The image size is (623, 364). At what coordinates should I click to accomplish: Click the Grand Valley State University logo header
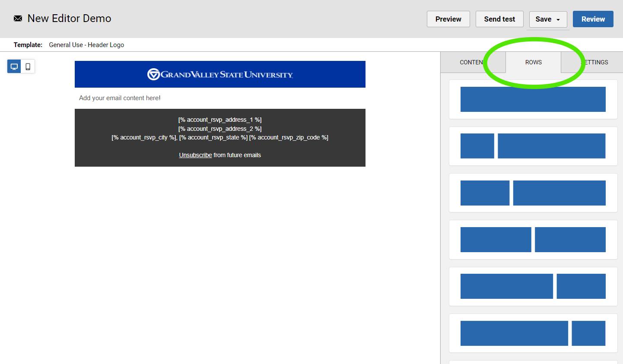[220, 74]
